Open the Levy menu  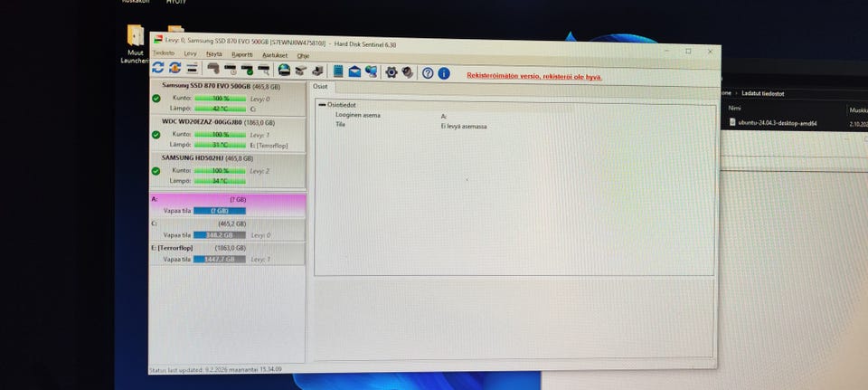coord(190,53)
